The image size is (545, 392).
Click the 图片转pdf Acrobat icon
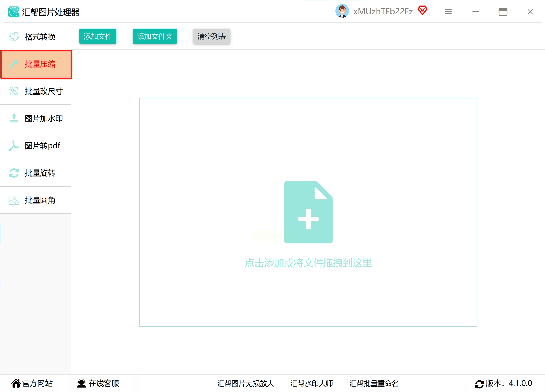pyautogui.click(x=14, y=146)
